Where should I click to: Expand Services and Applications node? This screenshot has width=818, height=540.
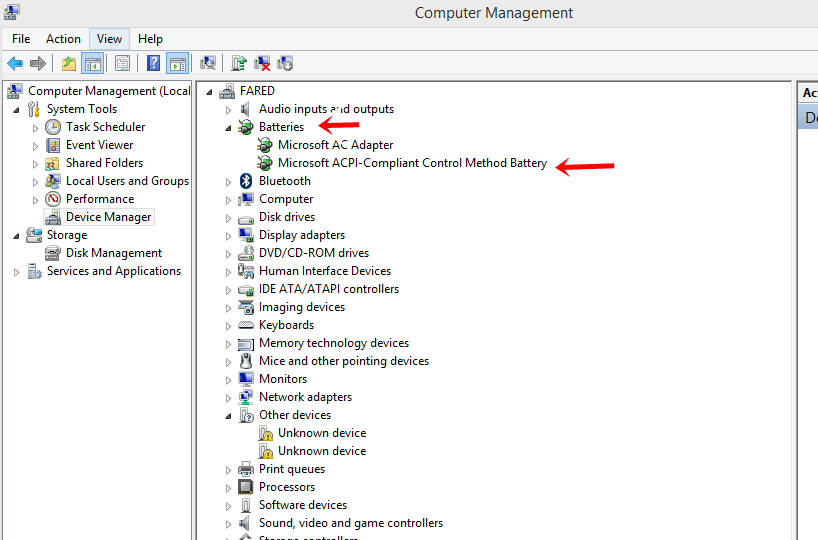pyautogui.click(x=16, y=272)
